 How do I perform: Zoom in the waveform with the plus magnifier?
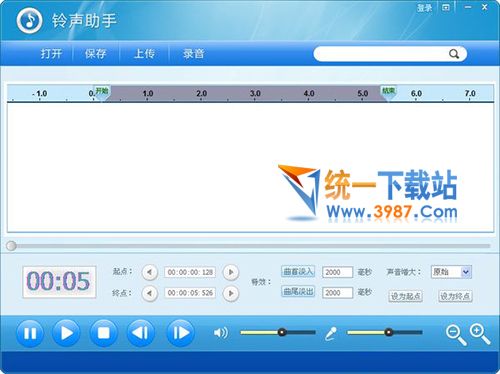480,334
